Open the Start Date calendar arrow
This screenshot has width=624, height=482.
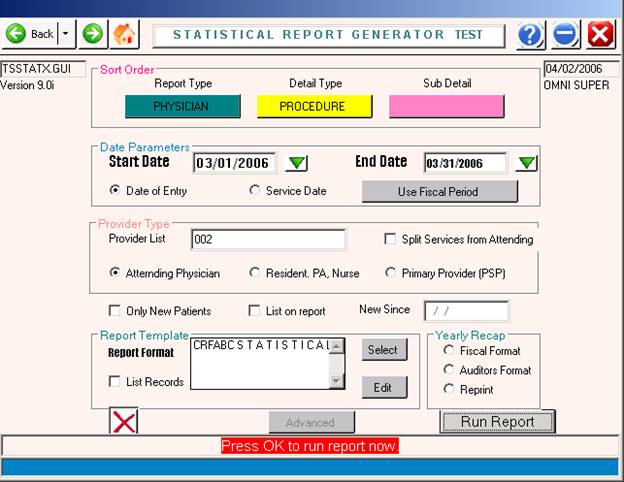(298, 163)
